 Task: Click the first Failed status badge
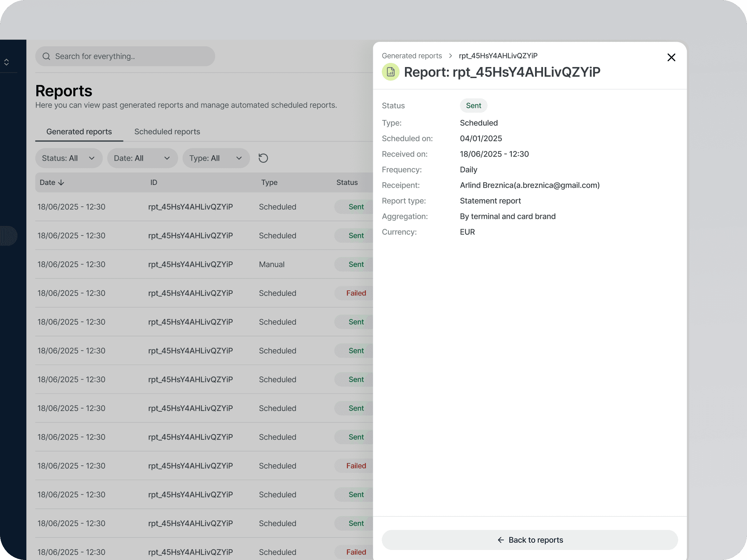pos(356,293)
